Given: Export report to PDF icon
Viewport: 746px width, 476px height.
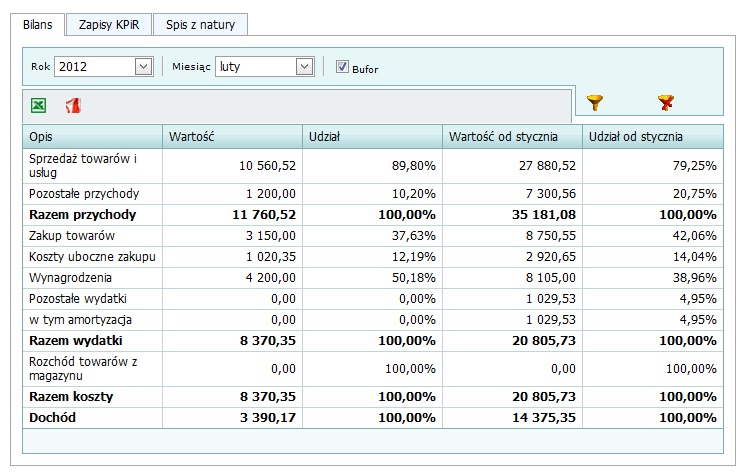Looking at the screenshot, I should coord(73,105).
